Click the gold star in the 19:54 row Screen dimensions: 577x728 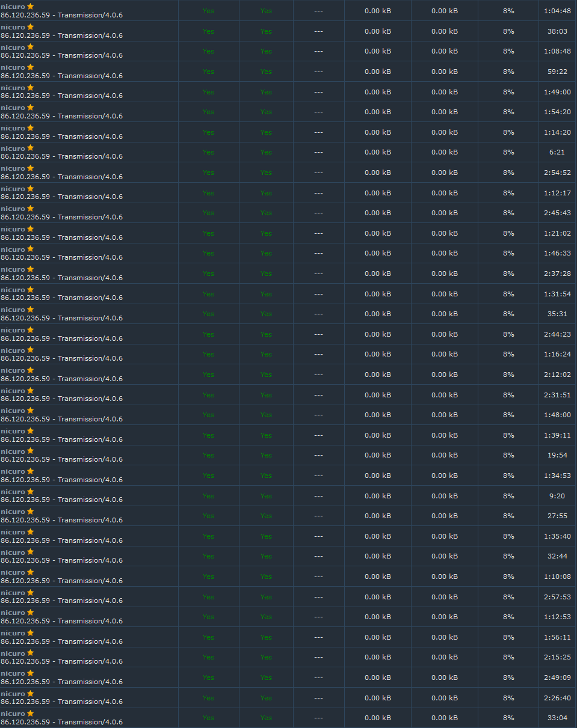point(30,451)
